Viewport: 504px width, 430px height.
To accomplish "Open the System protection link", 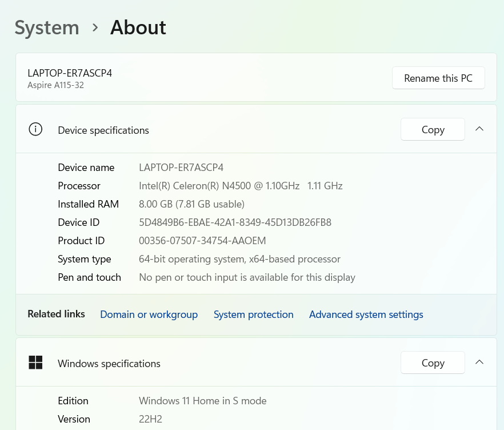I will coord(253,314).
